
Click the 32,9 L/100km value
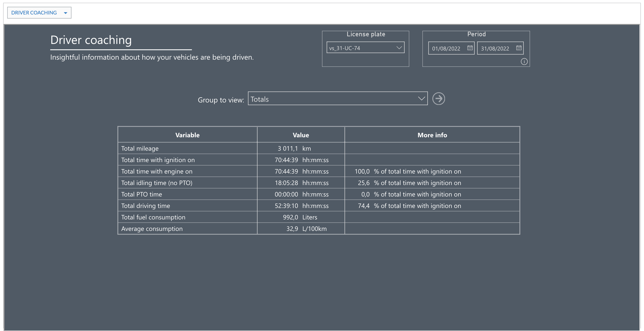(x=306, y=229)
